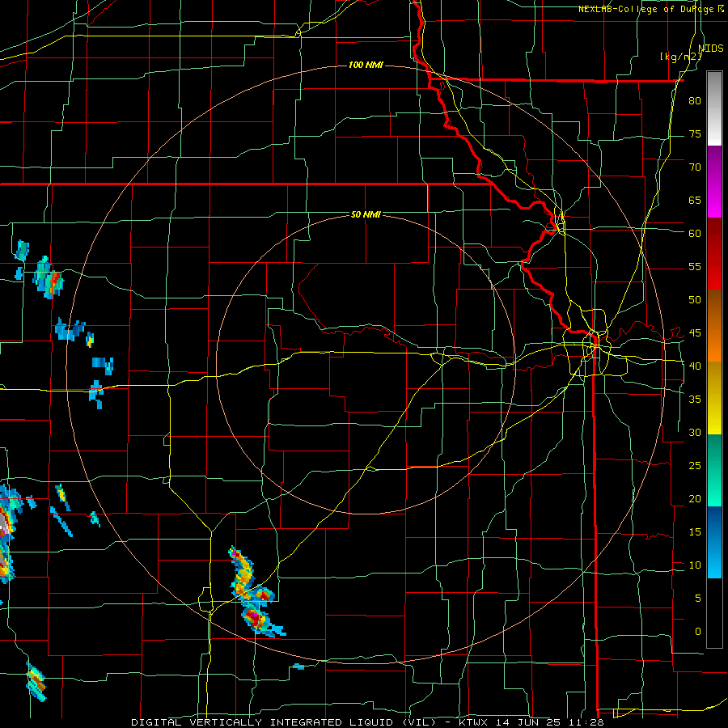Click the 80 value on the scale
This screenshot has height=728, width=728.
coord(695,101)
